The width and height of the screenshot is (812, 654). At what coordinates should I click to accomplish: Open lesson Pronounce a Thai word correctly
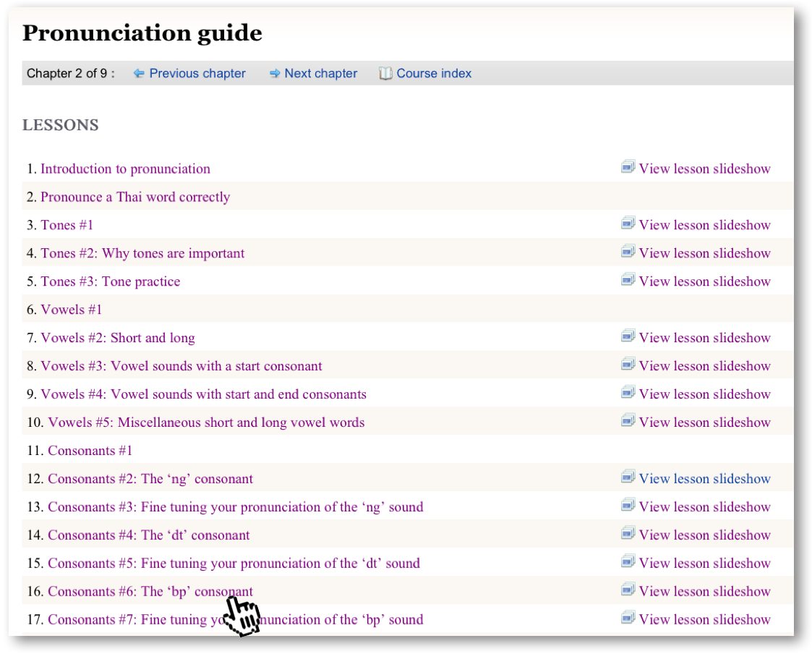pos(135,197)
